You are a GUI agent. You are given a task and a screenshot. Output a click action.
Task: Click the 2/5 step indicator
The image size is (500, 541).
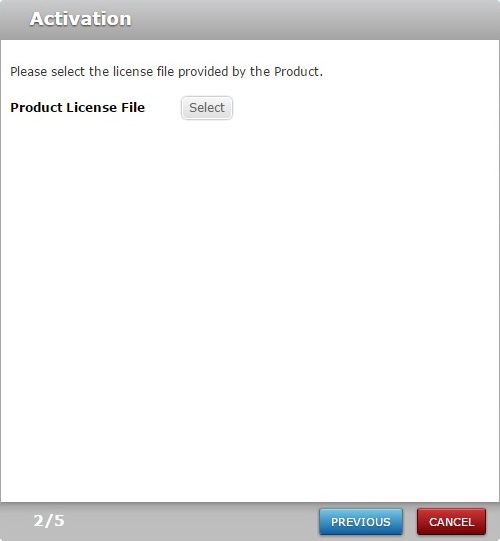coord(49,521)
